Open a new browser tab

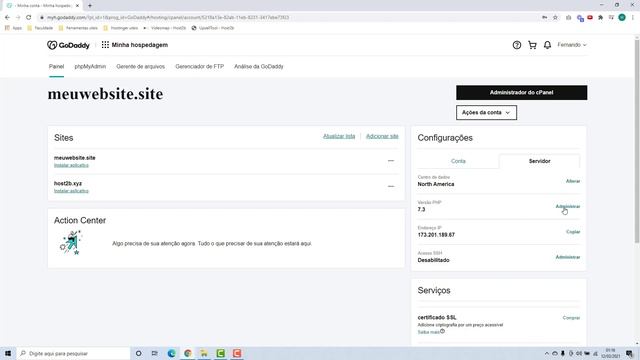coord(90,6)
